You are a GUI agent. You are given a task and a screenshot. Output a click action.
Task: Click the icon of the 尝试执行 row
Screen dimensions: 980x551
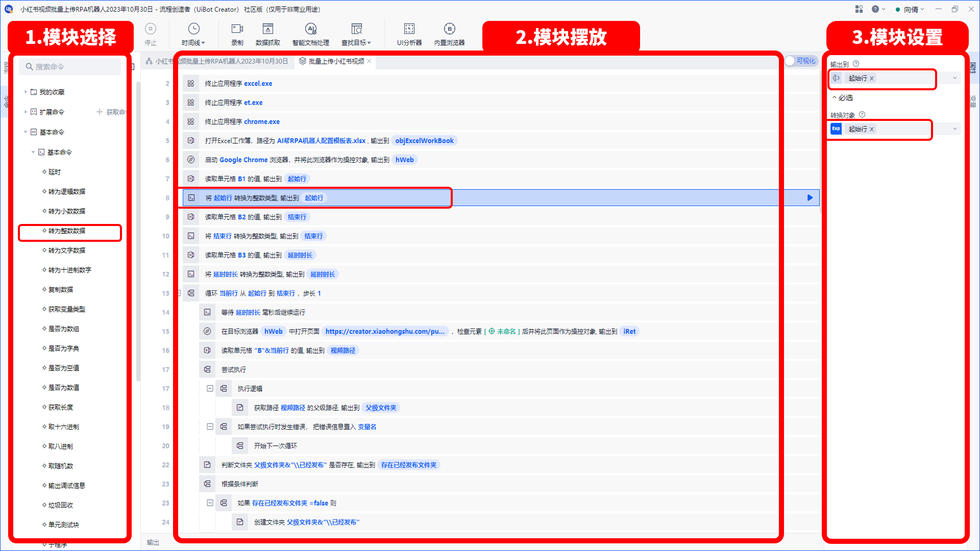pyautogui.click(x=207, y=369)
